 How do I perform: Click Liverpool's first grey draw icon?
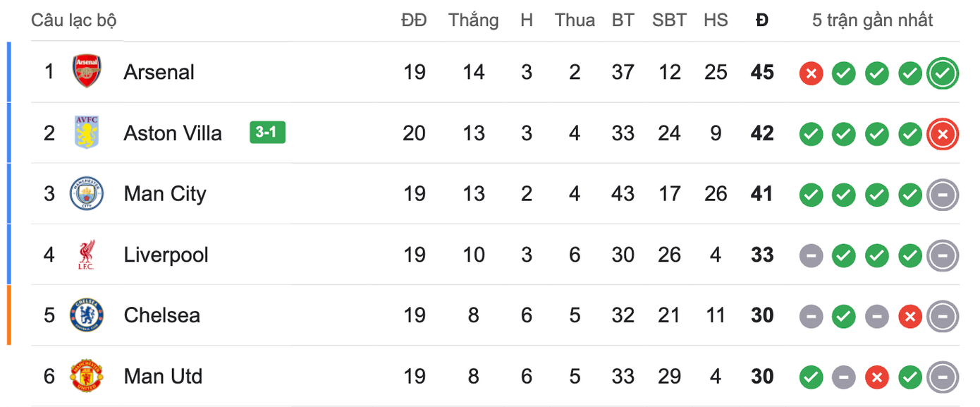pyautogui.click(x=811, y=255)
